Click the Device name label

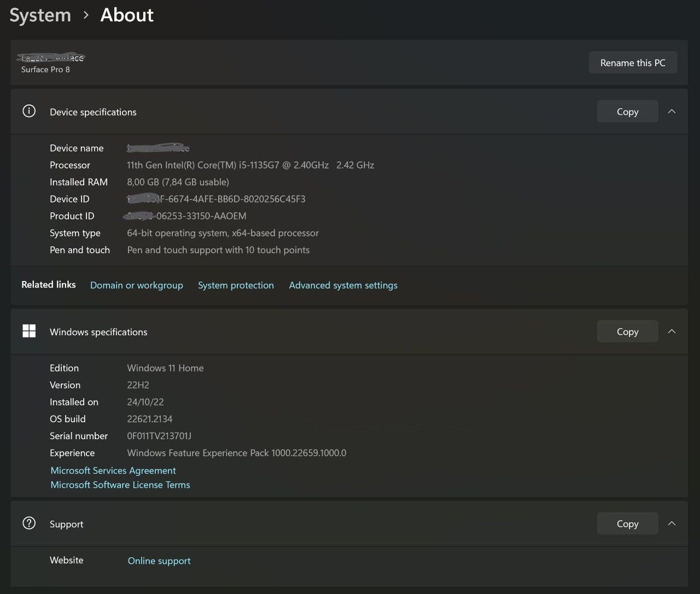coord(77,148)
